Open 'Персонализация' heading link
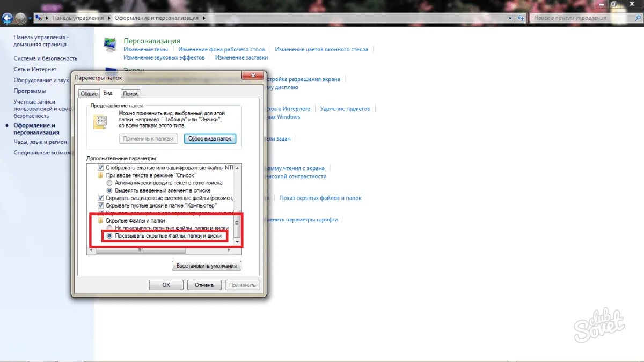 [x=152, y=41]
